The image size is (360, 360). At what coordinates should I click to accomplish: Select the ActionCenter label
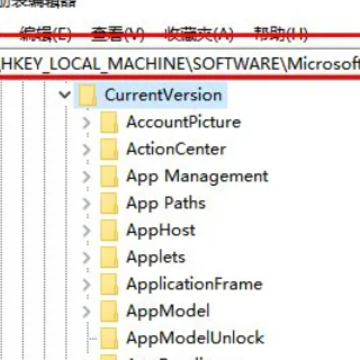[176, 149]
